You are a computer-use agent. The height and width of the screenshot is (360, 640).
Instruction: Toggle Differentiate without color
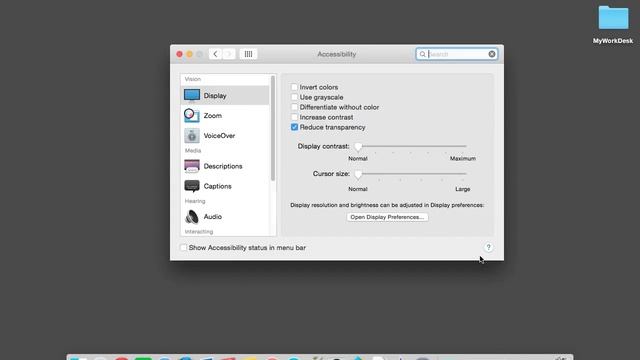(x=294, y=107)
